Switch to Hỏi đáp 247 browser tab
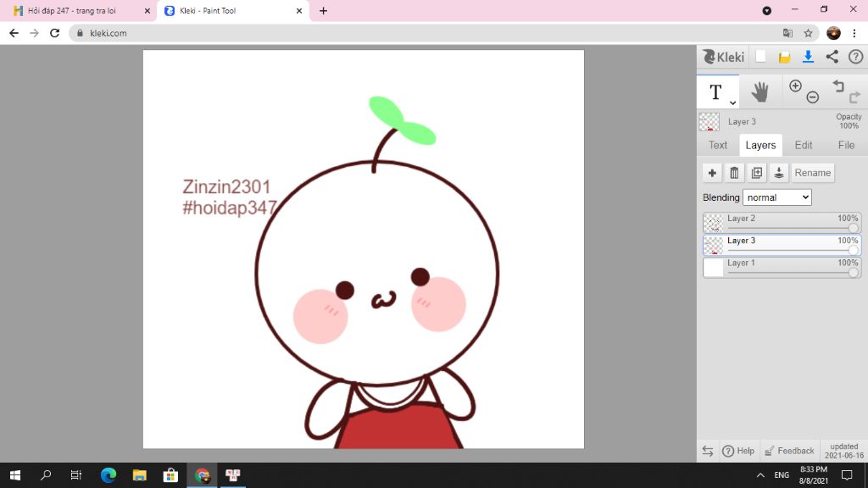The height and width of the screenshot is (488, 868). [79, 10]
